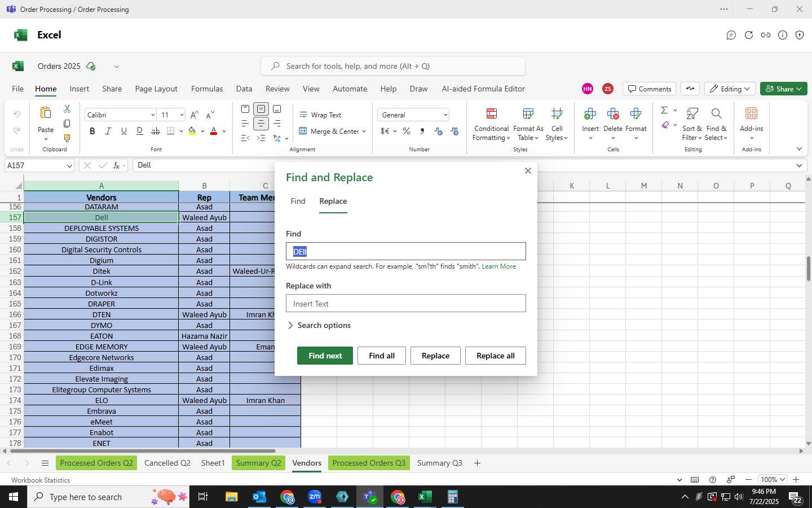Toggle Top Align in Alignment group
The height and width of the screenshot is (508, 812).
[245, 109]
